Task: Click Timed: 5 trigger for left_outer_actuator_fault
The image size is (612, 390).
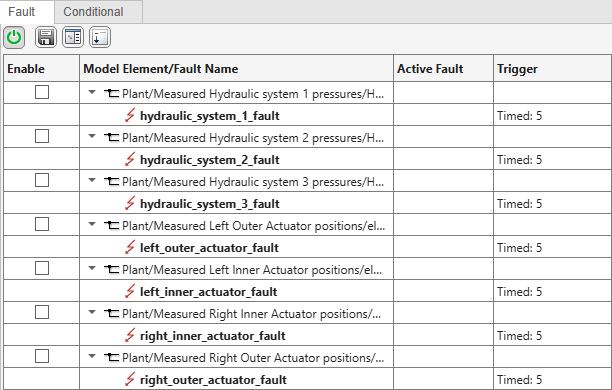Action: coord(519,248)
